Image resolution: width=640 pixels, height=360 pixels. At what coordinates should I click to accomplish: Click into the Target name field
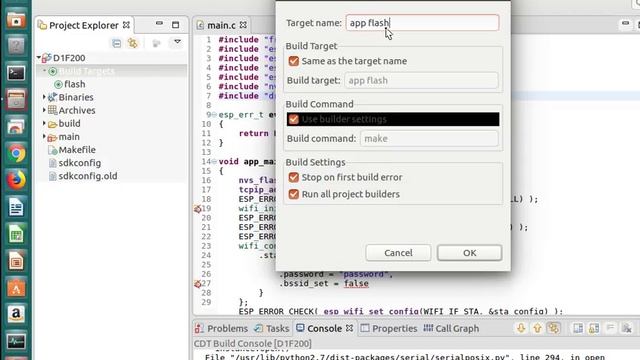(x=422, y=22)
